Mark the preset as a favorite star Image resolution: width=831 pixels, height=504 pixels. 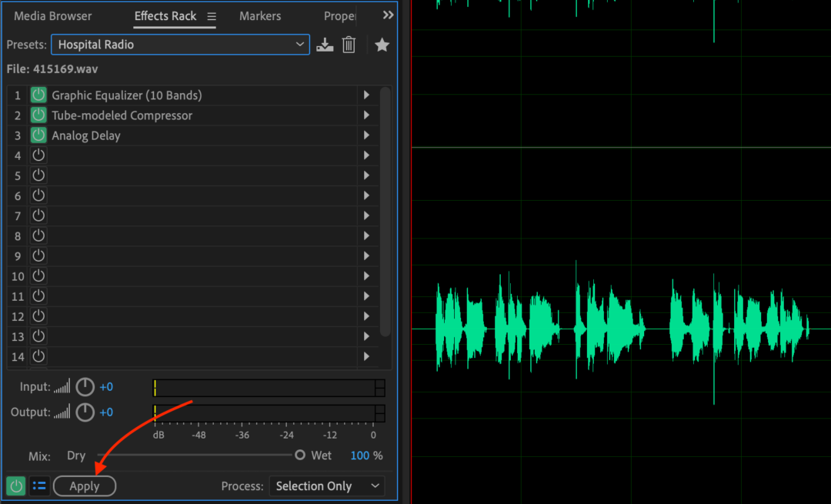click(382, 45)
